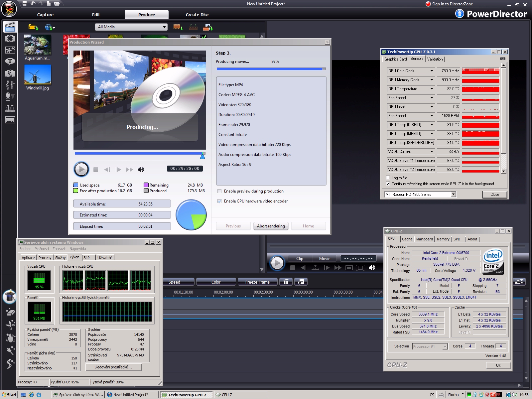Toggle Enable GPU hardware video encoder

tap(219, 201)
